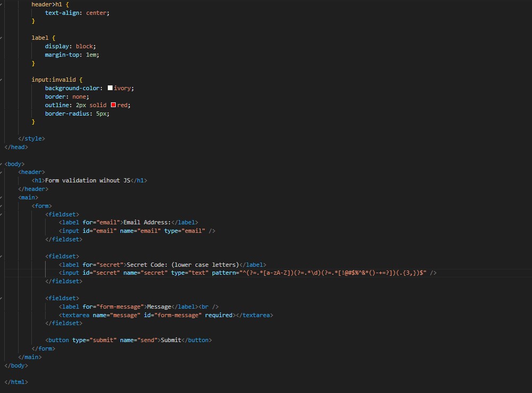Click the 'Email Address:' label text
Viewport: 532px width, 393px height.
[x=147, y=223]
